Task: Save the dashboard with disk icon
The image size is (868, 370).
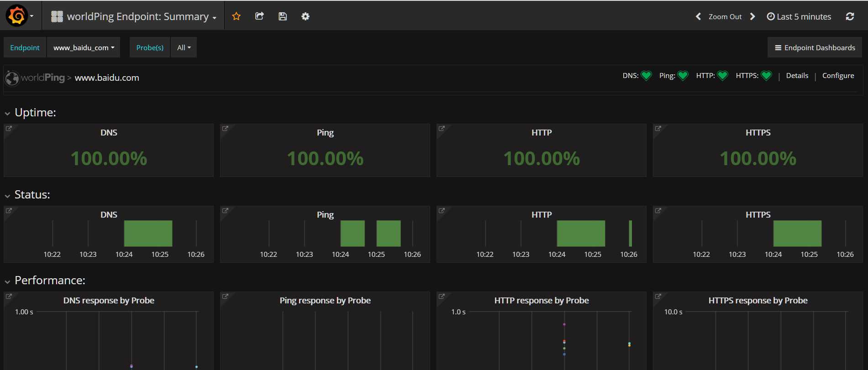Action: click(x=283, y=16)
